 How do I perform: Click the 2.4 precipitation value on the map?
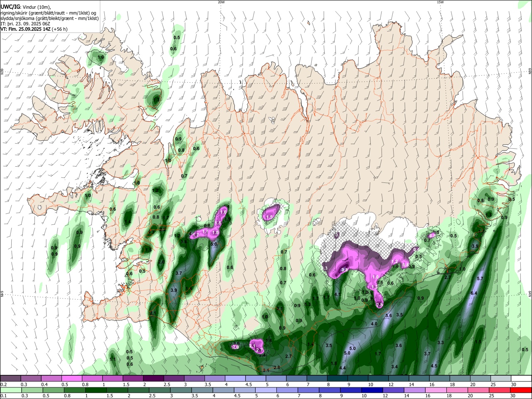coord(262,355)
